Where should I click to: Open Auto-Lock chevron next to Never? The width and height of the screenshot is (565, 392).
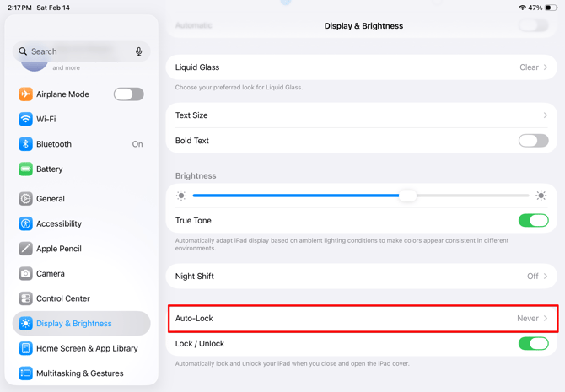coord(546,318)
